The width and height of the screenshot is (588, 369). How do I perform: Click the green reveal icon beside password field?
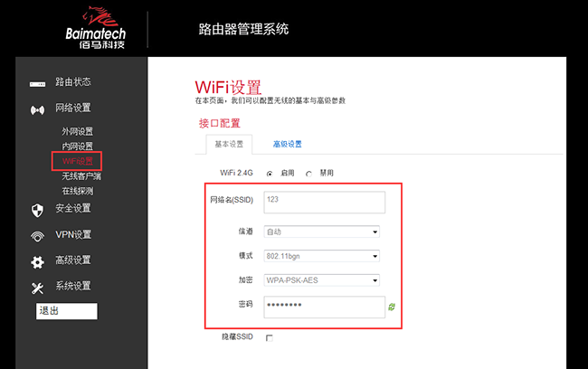tap(392, 307)
